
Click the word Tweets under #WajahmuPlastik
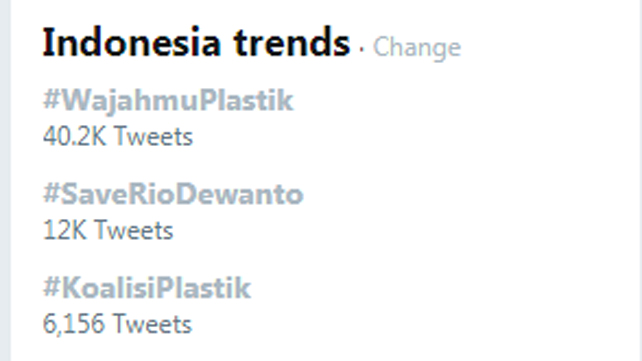(154, 136)
